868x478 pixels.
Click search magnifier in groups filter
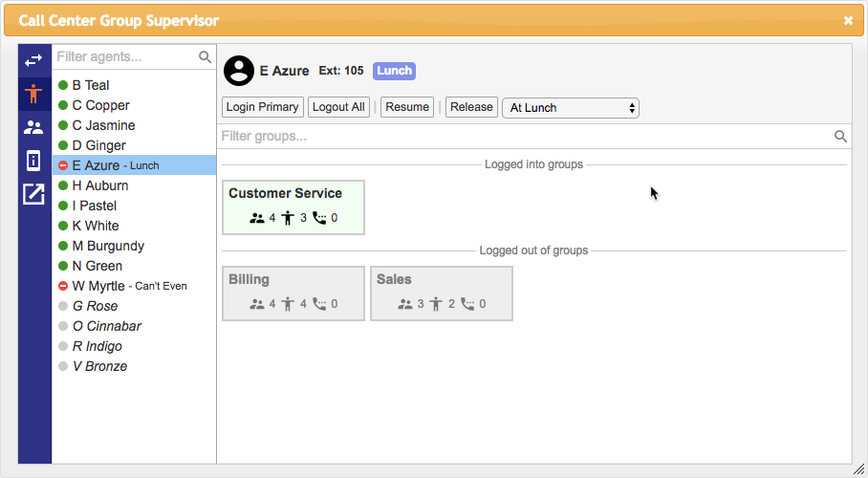click(x=840, y=137)
